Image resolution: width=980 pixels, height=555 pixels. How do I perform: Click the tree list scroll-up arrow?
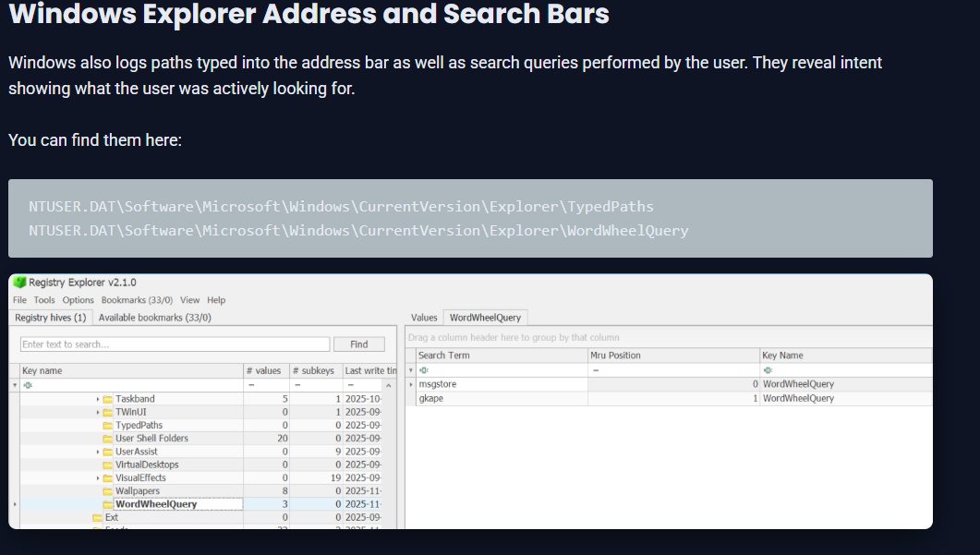pos(389,386)
